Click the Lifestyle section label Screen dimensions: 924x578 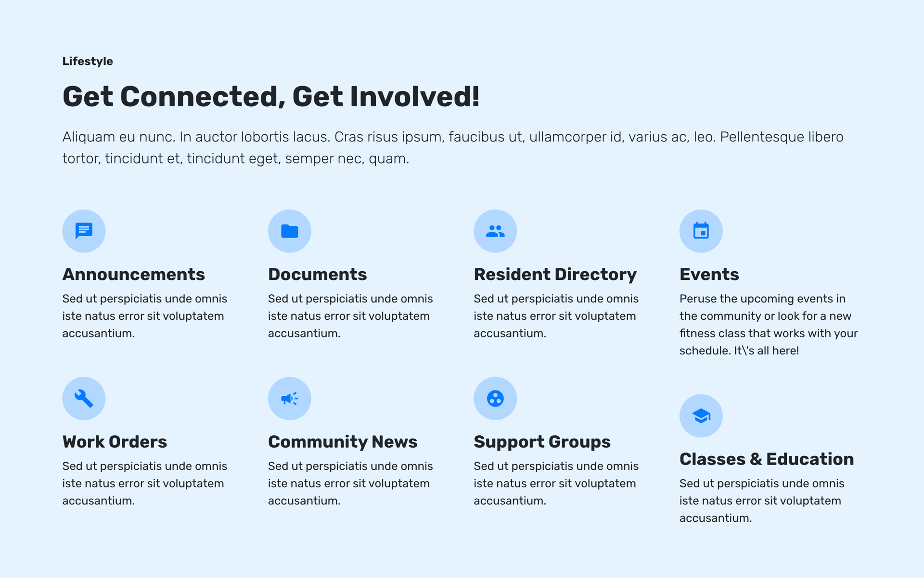tap(88, 61)
